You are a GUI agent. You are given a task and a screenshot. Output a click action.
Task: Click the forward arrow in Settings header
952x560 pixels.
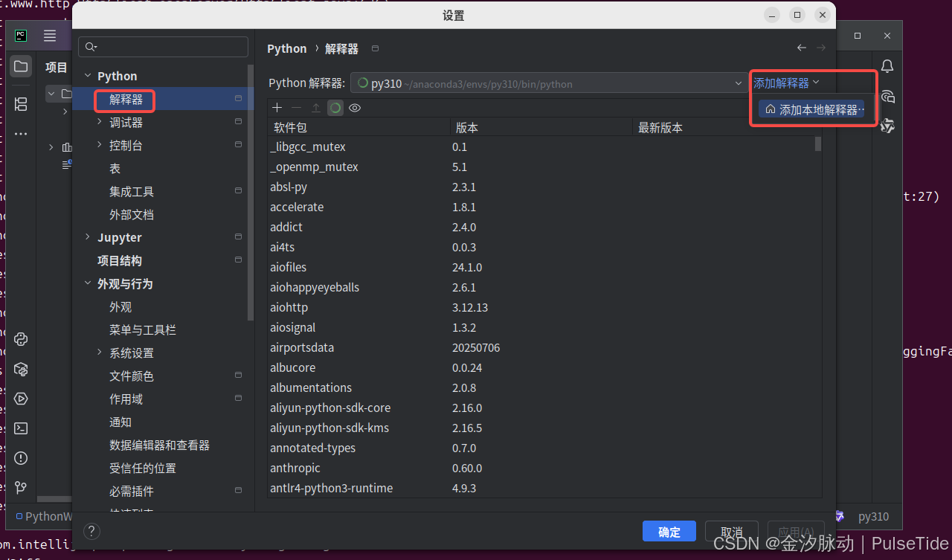tap(821, 48)
